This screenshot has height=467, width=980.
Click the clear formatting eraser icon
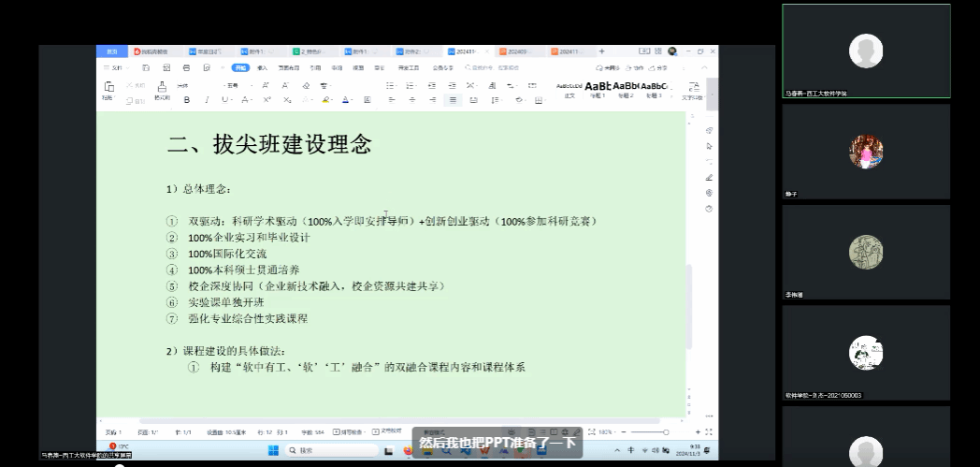tap(308, 85)
